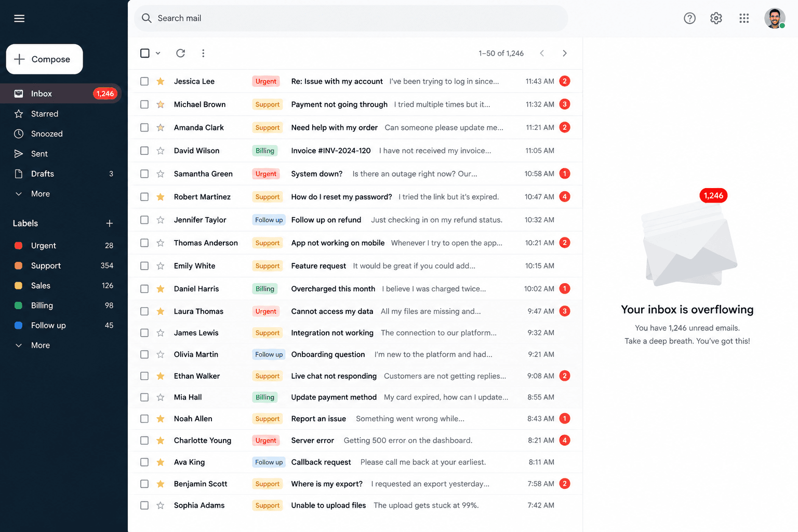Screen dimensions: 798x532
Task: Go to the next page of emails
Action: 565,53
